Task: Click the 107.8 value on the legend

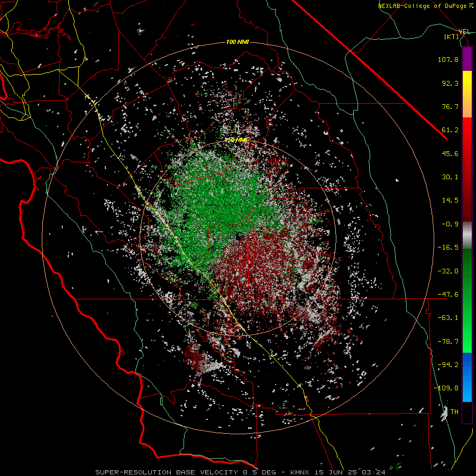Action: pos(448,59)
